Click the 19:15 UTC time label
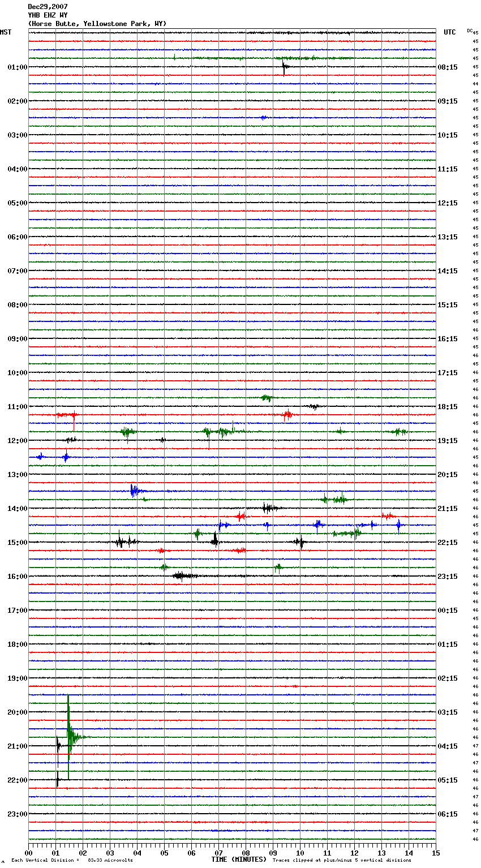The image size is (481, 868). pos(448,441)
